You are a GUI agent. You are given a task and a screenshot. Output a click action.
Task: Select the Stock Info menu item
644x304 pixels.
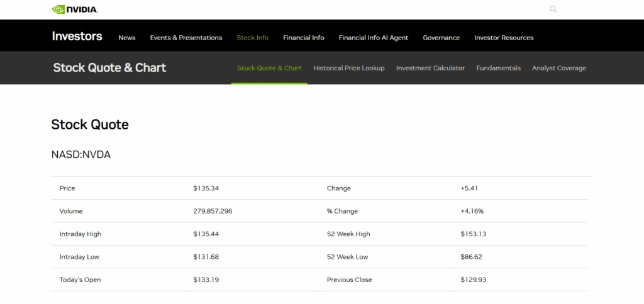[x=253, y=38]
